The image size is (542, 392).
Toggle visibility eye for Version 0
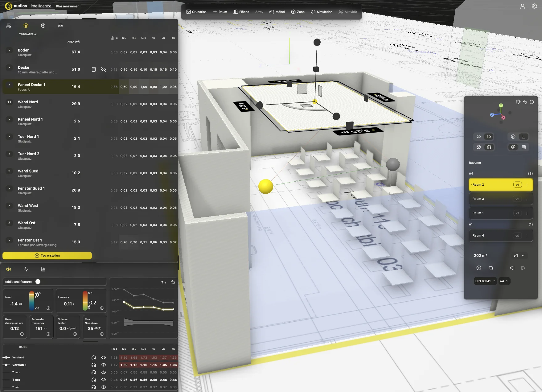[104, 357]
